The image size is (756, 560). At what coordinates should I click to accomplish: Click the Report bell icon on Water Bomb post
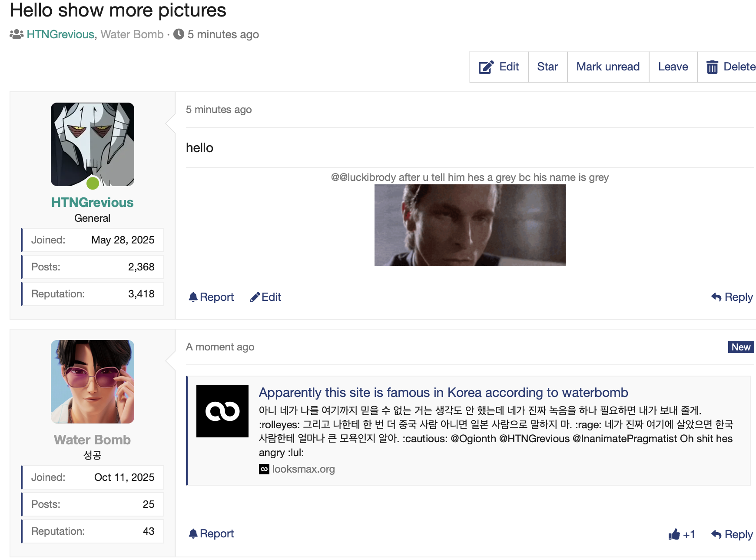(193, 533)
